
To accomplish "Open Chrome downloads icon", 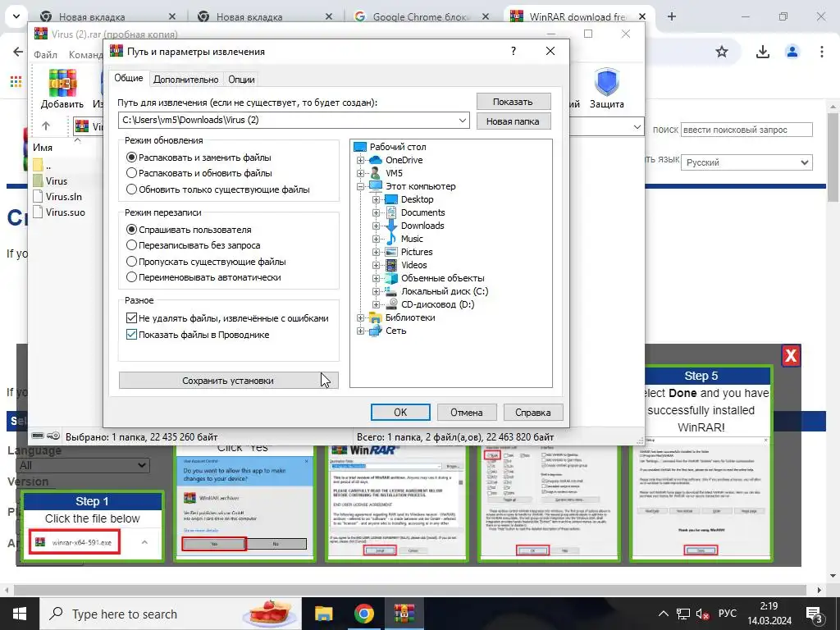I will tap(763, 52).
